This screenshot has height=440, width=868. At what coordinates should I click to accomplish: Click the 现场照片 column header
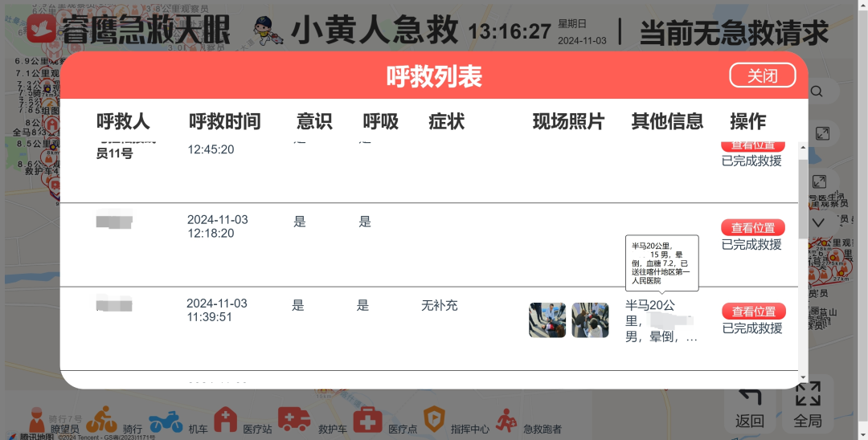(568, 121)
